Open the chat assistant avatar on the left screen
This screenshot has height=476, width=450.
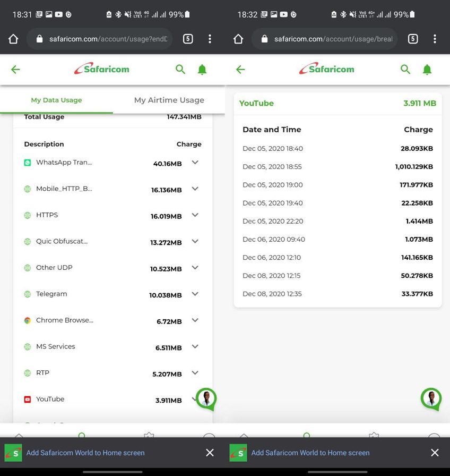206,398
